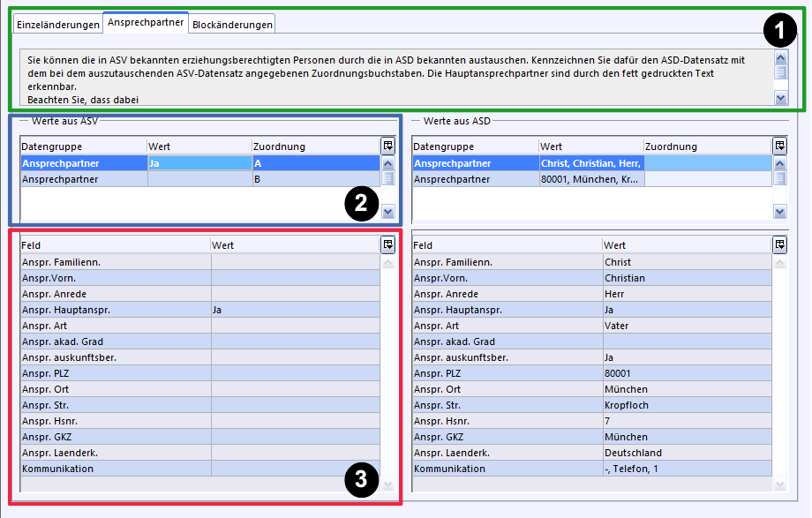Click scrollbar thumb of the info text box
Screen dimensions: 812x518
tap(780, 71)
